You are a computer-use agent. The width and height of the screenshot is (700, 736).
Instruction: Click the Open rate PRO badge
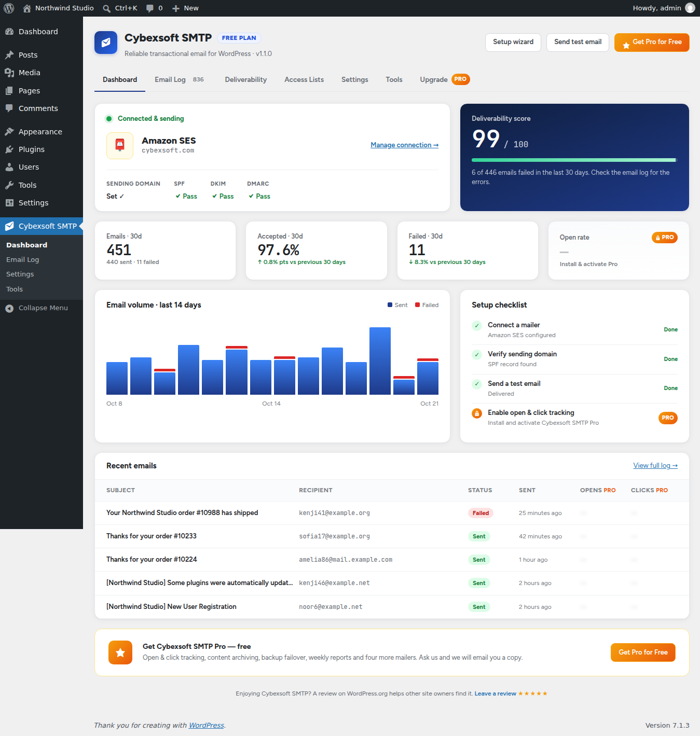(665, 238)
